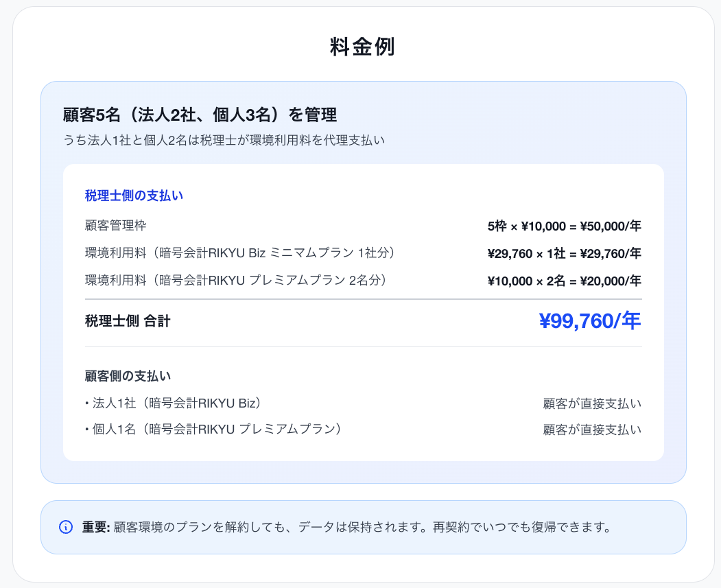This screenshot has width=721, height=588.
Task: Select the 顧客5名（法人2社、個人3名）を管理 title
Action: pos(200,115)
